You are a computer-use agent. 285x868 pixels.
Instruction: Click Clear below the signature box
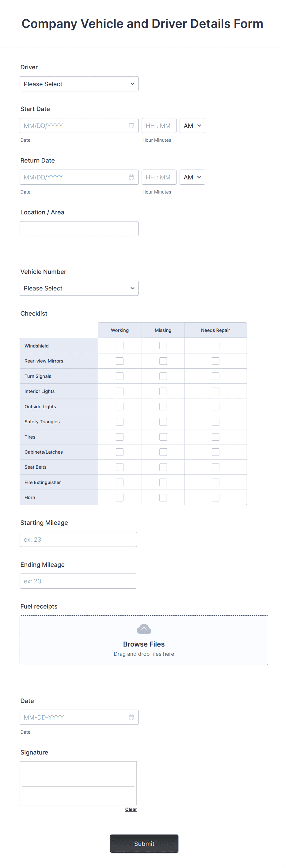click(x=131, y=809)
